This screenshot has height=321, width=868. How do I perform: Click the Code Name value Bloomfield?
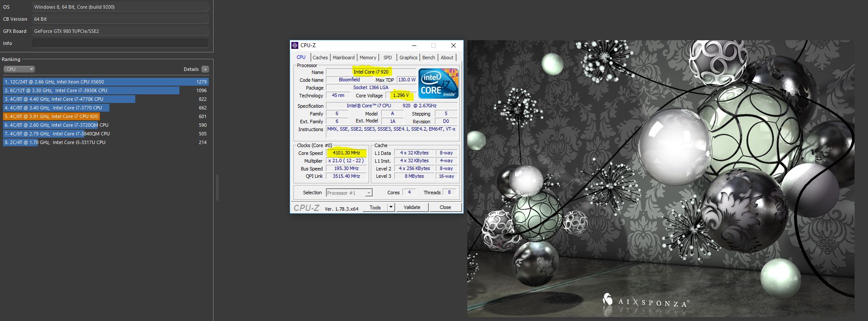pyautogui.click(x=349, y=80)
